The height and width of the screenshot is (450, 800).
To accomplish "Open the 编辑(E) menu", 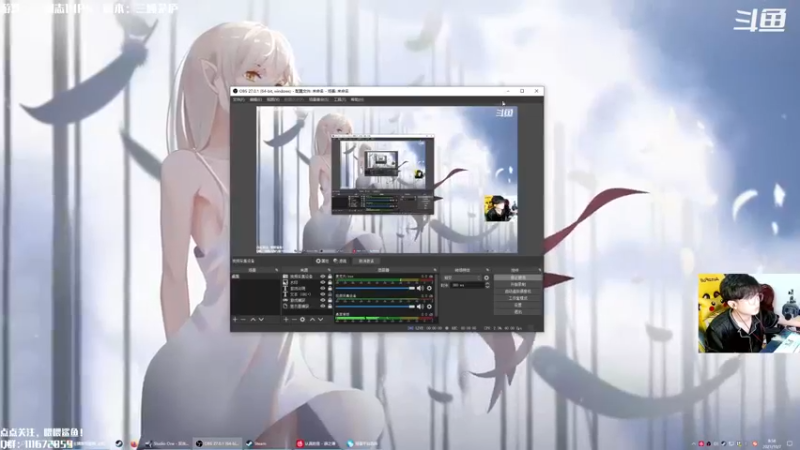I will pyautogui.click(x=256, y=99).
